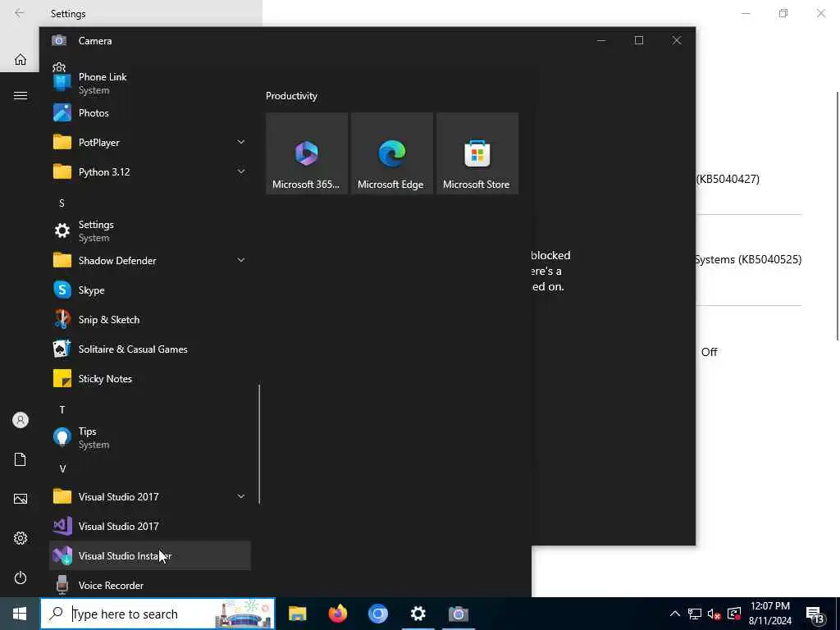Open Documents icon in Start sidebar
Viewport: 840px width, 630px height.
click(21, 459)
